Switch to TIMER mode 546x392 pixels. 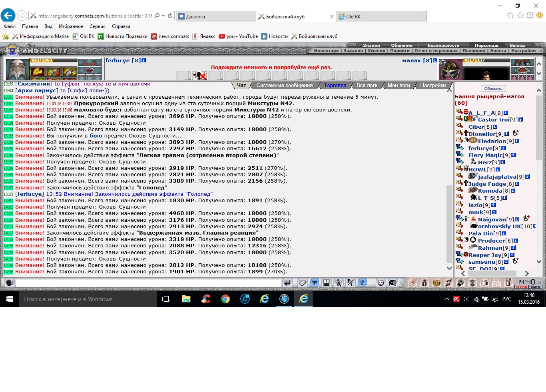535,287
